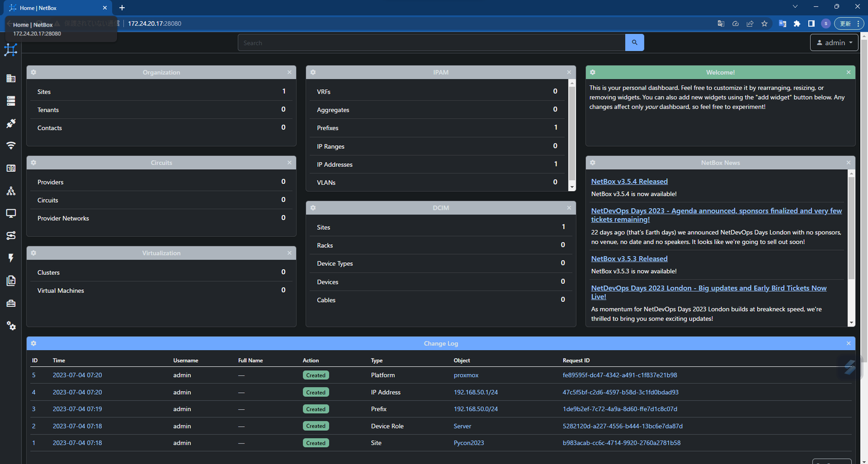The width and height of the screenshot is (868, 464).
Task: Open the Organization menu building icon in sidebar
Action: 11,78
